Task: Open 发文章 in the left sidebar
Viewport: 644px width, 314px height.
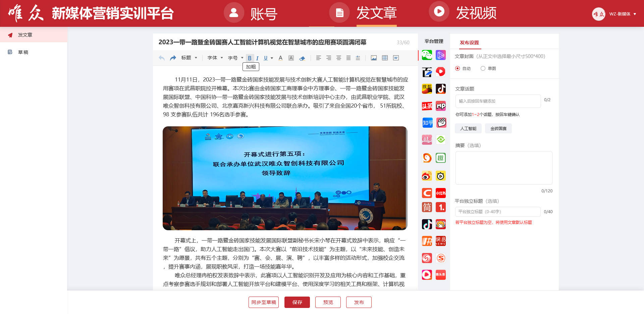Action: pos(34,35)
